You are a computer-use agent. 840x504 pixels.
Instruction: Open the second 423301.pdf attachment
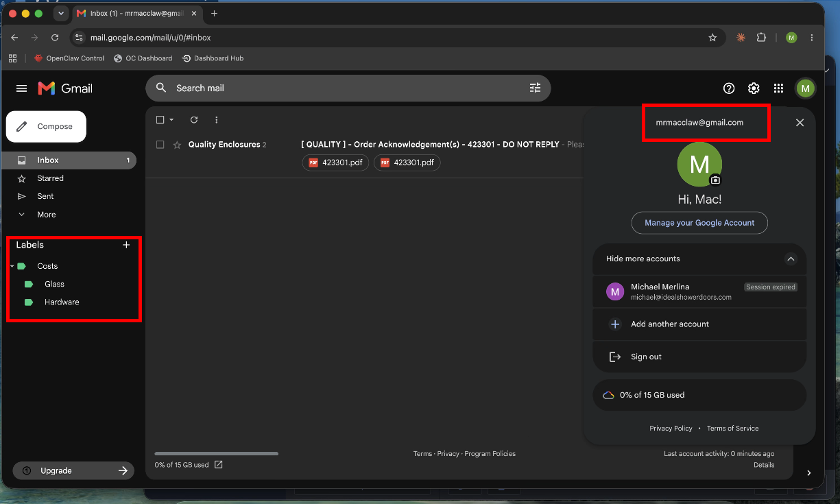[407, 163]
